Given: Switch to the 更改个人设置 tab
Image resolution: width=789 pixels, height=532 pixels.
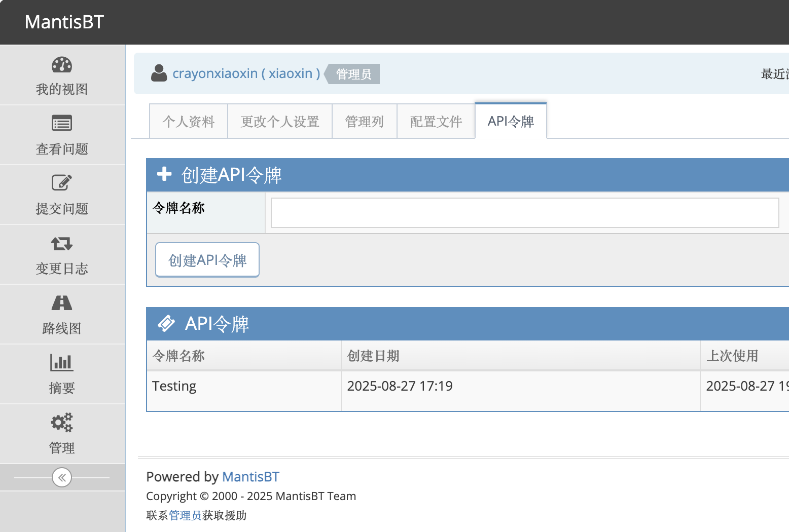Looking at the screenshot, I should [x=280, y=122].
